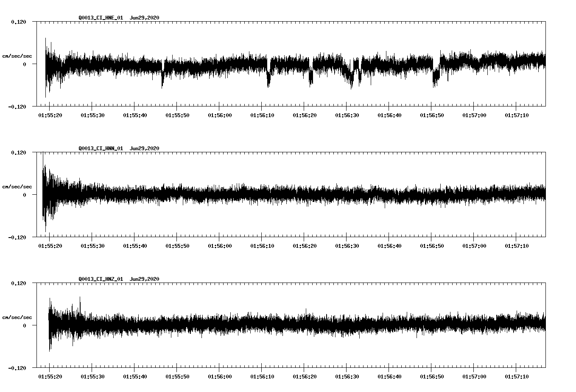
Task: Click the Q0013_CI_HNE_01 plot title
Action: (101, 17)
